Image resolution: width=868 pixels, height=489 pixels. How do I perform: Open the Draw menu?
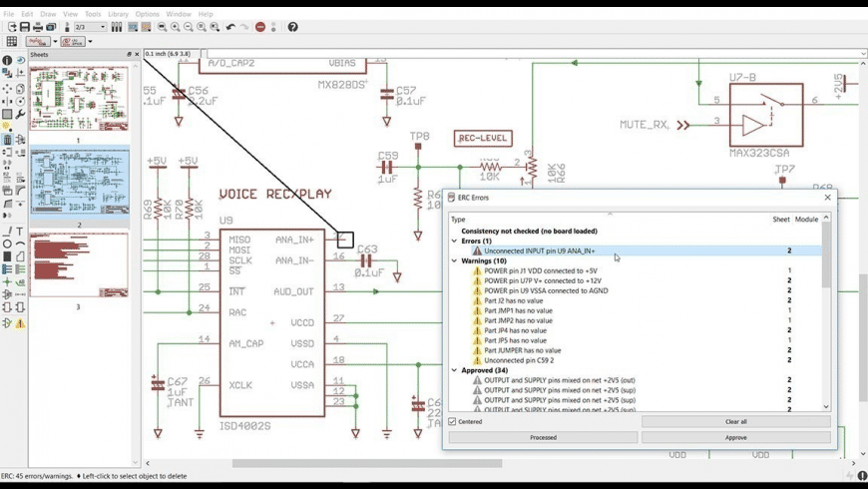pyautogui.click(x=48, y=14)
